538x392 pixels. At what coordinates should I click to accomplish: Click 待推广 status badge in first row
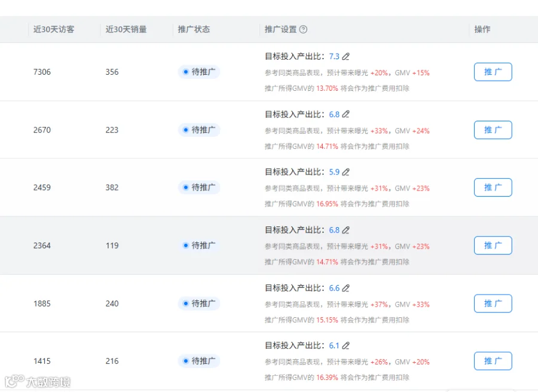[x=199, y=72]
